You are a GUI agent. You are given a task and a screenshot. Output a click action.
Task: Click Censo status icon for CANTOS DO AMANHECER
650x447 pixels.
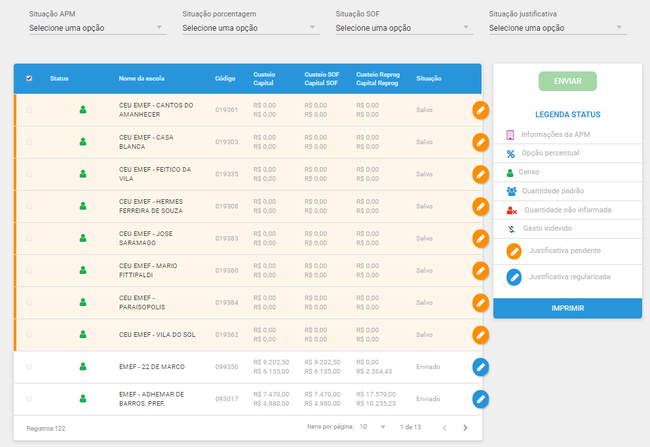(x=83, y=109)
